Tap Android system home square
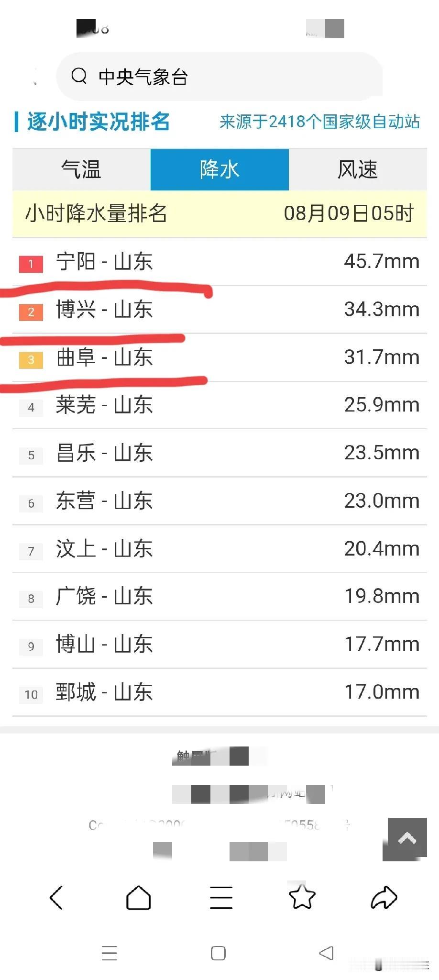 218,953
